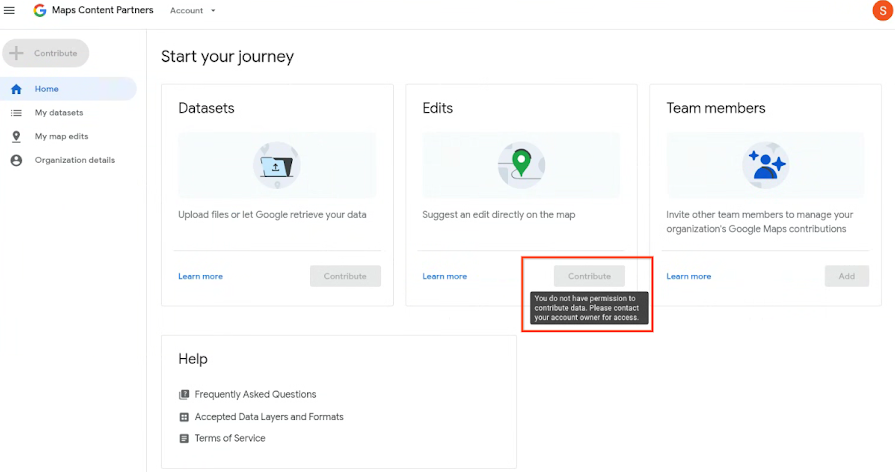This screenshot has height=472, width=895.
Task: Click the Datasets card heading
Action: [206, 108]
